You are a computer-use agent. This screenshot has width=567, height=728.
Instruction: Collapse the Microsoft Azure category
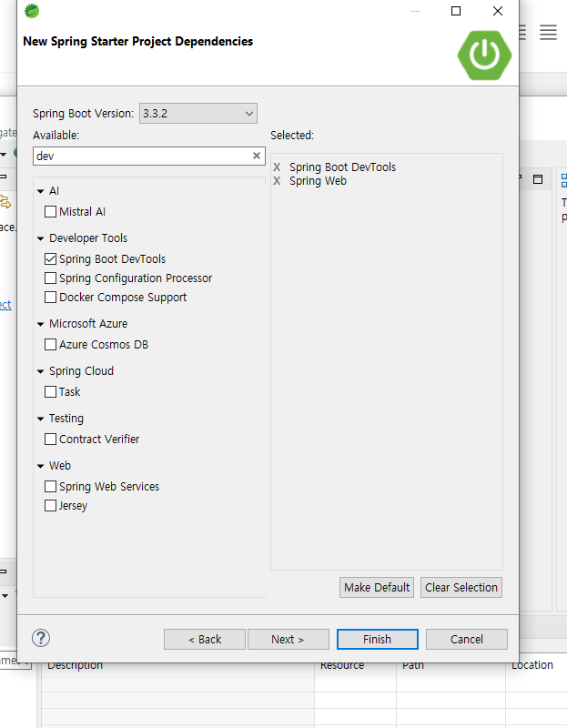[x=40, y=324]
